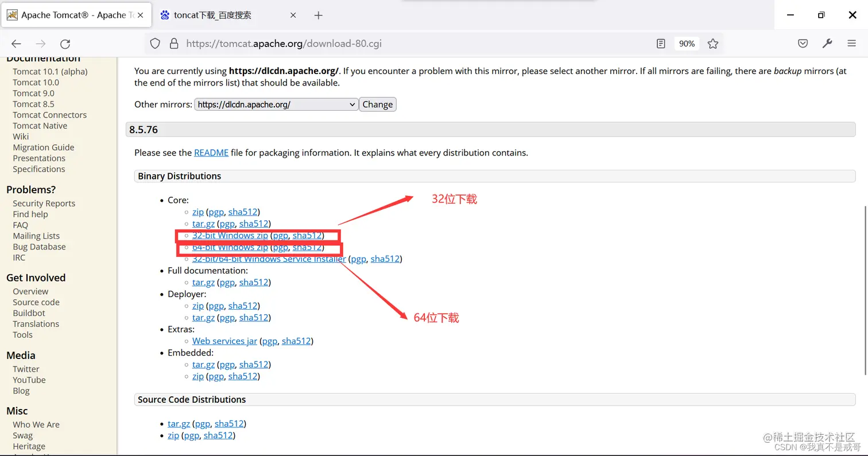Download the Embedded zip
The image size is (868, 456).
point(198,376)
